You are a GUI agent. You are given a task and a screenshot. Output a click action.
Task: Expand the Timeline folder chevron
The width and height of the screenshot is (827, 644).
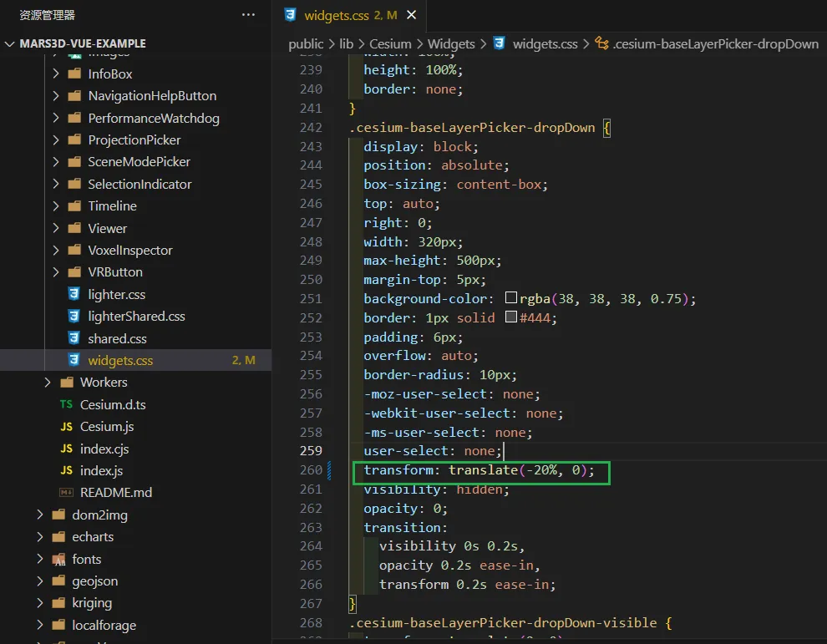click(56, 205)
